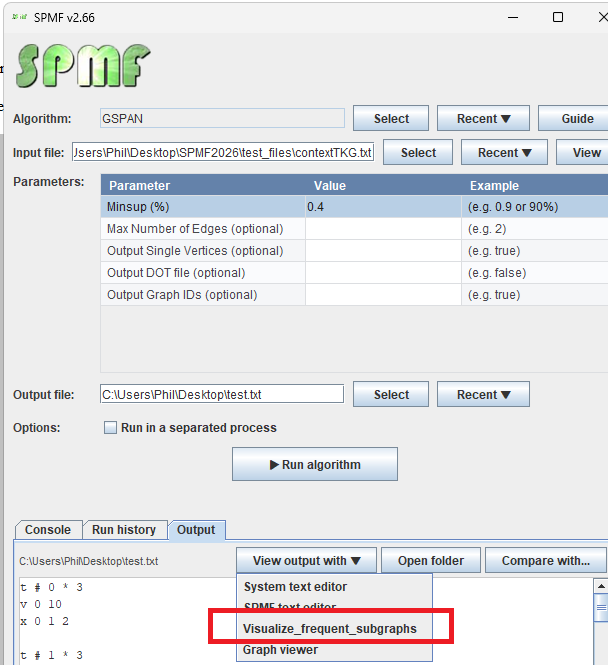
Task: Click the SPMF title bar icon
Action: (x=20, y=17)
